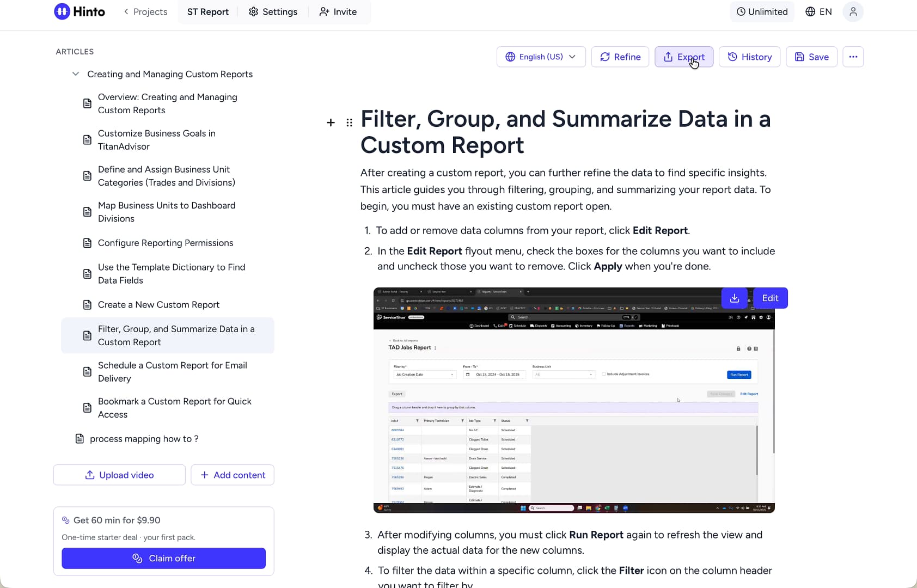Download the screenshot image with the download icon
The height and width of the screenshot is (588, 917).
pos(734,298)
